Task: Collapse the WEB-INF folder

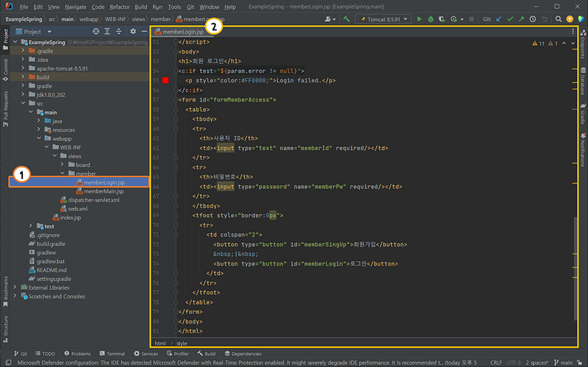Action: 46,147
